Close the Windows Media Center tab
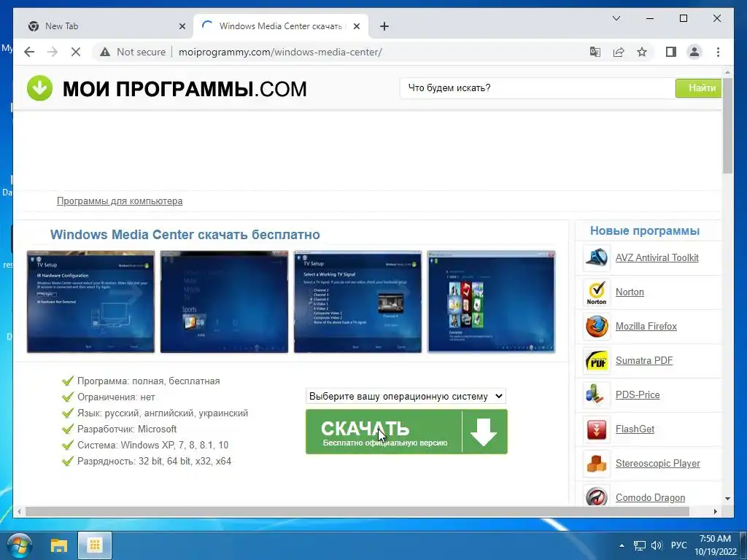 356,26
